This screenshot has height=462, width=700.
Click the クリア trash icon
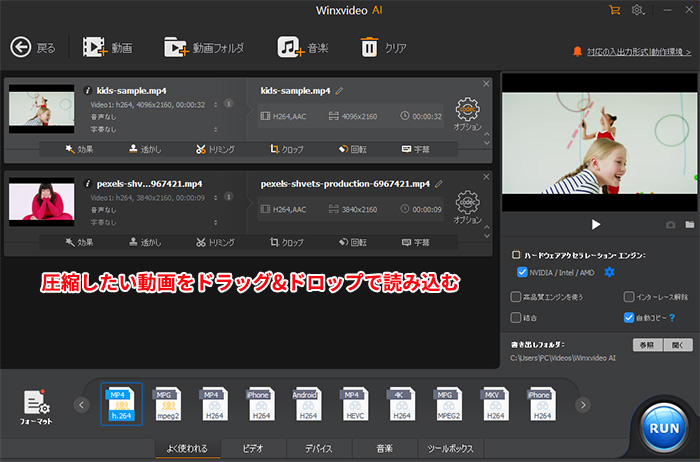369,47
